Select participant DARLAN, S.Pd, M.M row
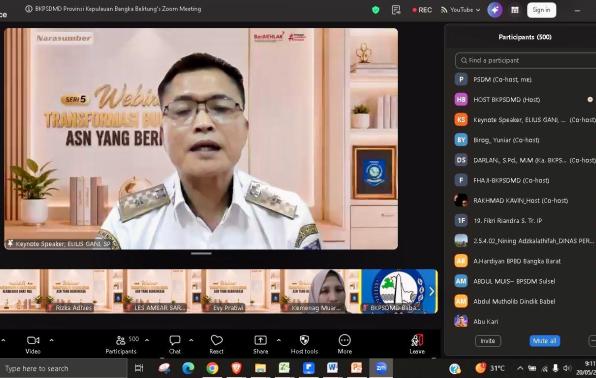The height and width of the screenshot is (378, 596). (525, 160)
